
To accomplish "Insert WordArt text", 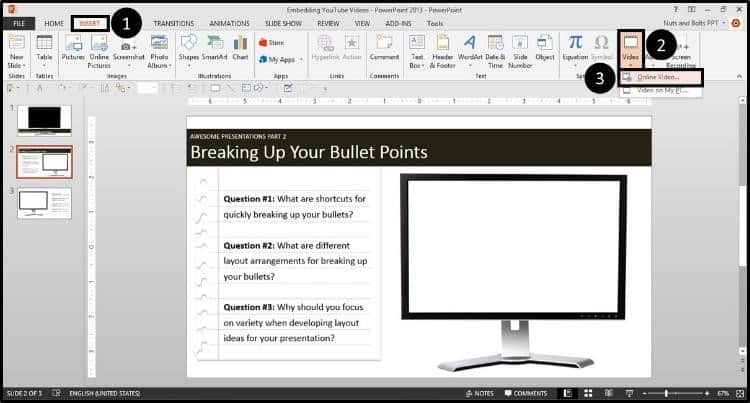I will (x=470, y=51).
